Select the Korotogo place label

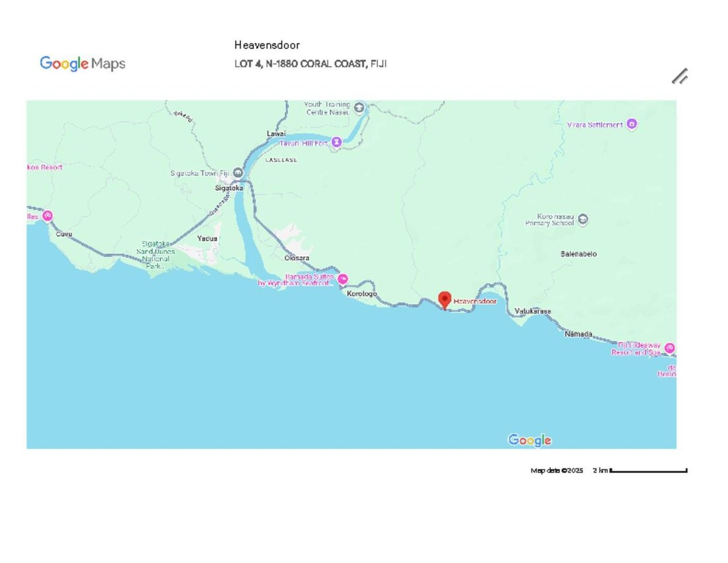(x=361, y=293)
